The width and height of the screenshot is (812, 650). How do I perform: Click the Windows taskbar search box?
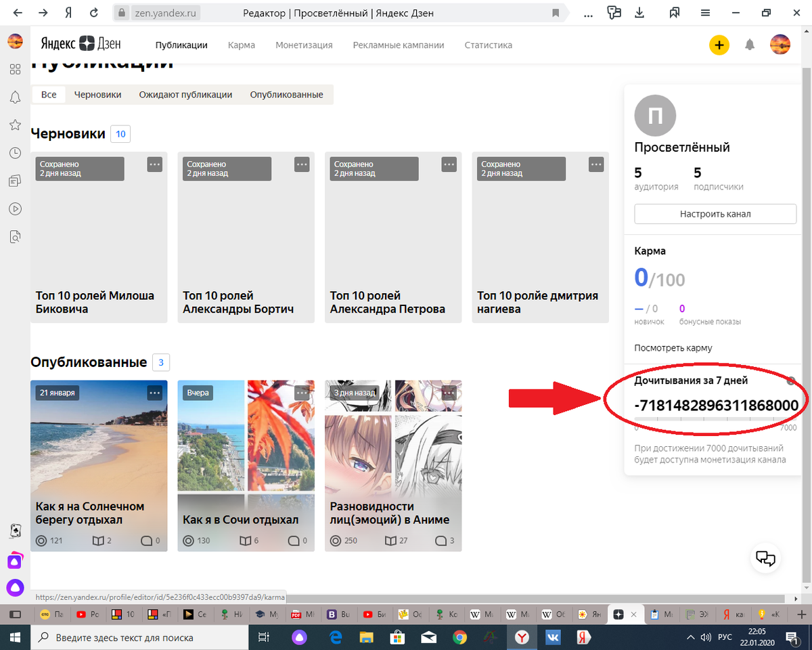[140, 637]
